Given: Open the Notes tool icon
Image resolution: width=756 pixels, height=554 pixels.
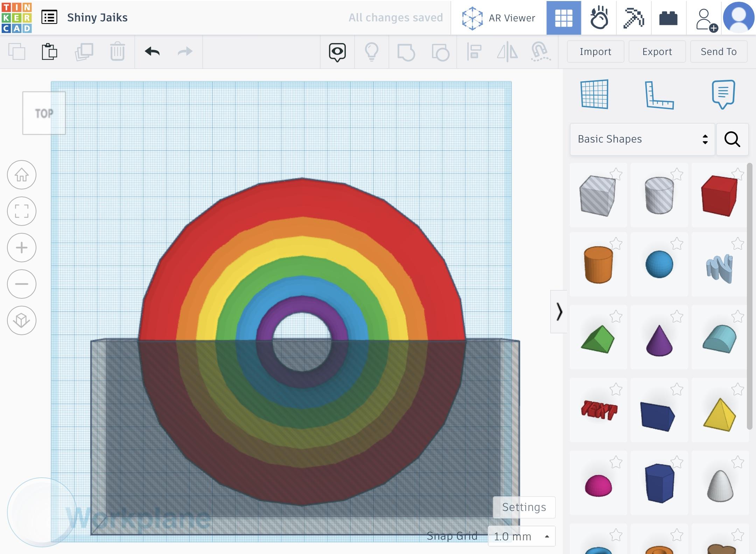Looking at the screenshot, I should [723, 94].
